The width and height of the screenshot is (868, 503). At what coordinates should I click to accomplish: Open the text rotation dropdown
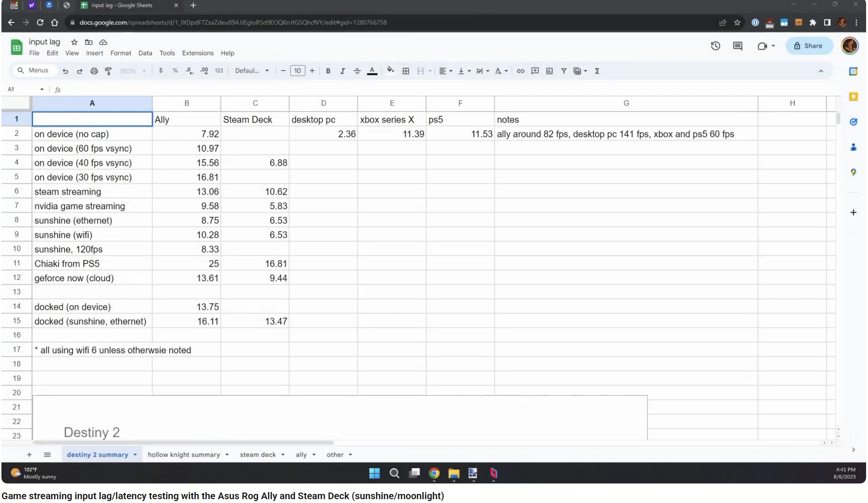[x=501, y=71]
